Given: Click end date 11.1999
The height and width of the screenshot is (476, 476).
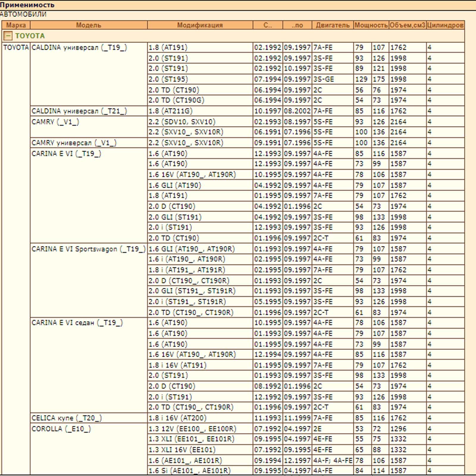Looking at the screenshot, I should tap(297, 418).
